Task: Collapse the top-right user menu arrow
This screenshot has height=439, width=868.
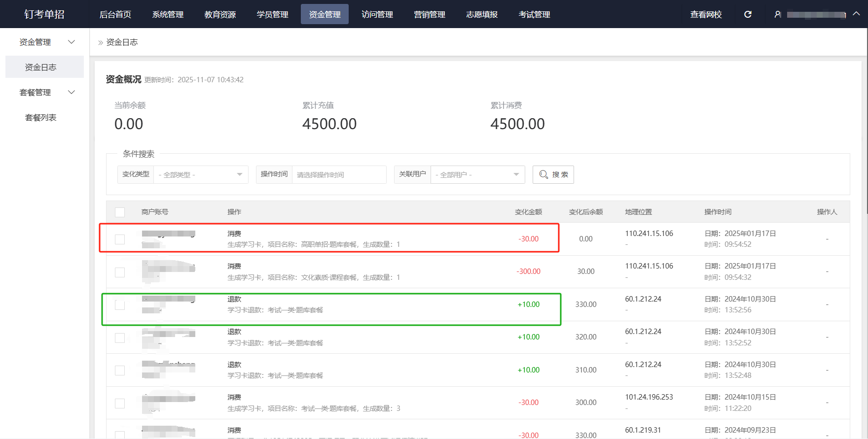Action: pyautogui.click(x=857, y=14)
